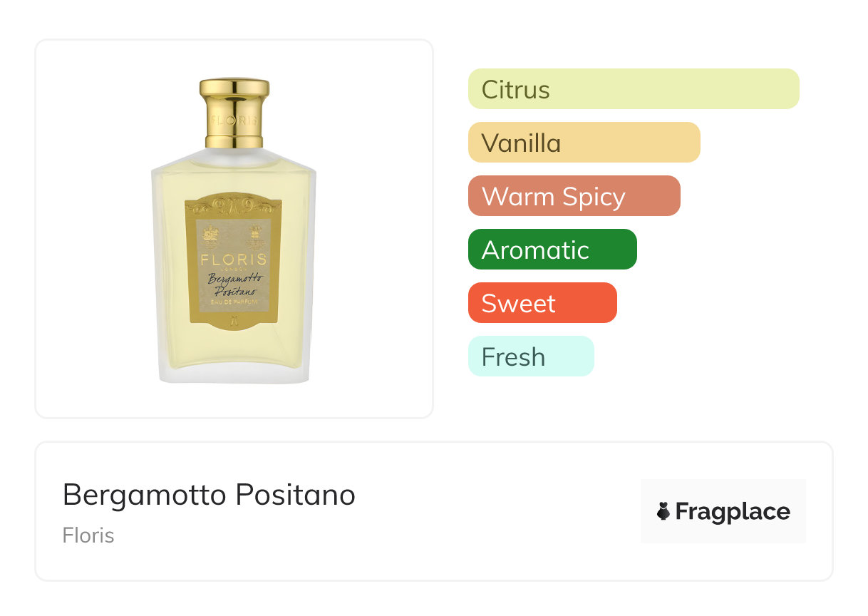This screenshot has height=616, width=868.
Task: Select the pale mint Fresh accord bar
Action: coord(530,356)
